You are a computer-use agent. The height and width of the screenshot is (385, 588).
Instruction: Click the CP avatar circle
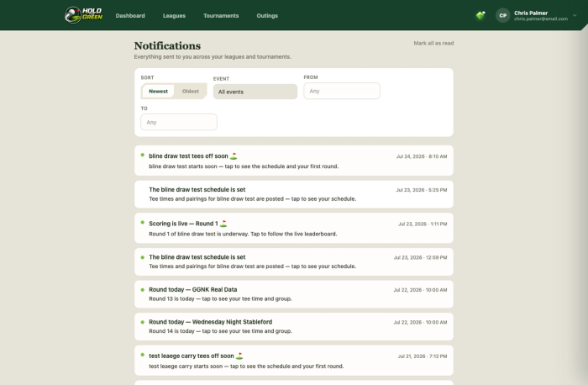tap(503, 15)
